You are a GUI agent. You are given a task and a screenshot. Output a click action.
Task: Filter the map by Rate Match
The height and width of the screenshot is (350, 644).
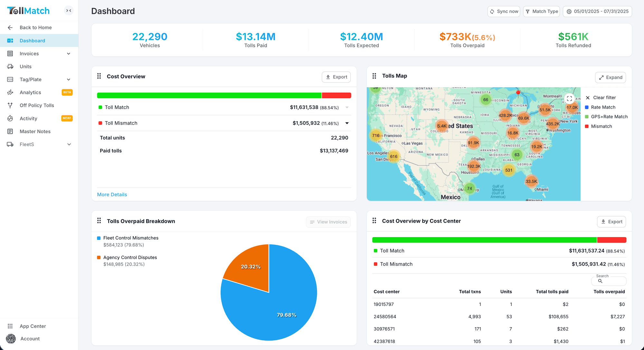pyautogui.click(x=600, y=107)
